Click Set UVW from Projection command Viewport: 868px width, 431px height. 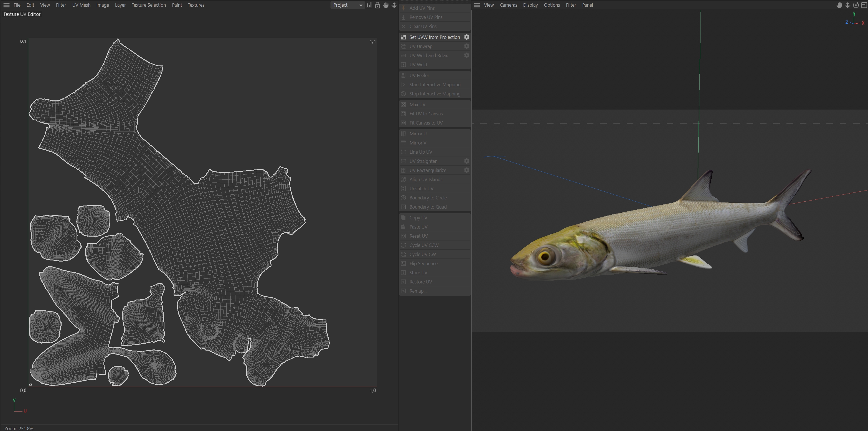(x=434, y=37)
